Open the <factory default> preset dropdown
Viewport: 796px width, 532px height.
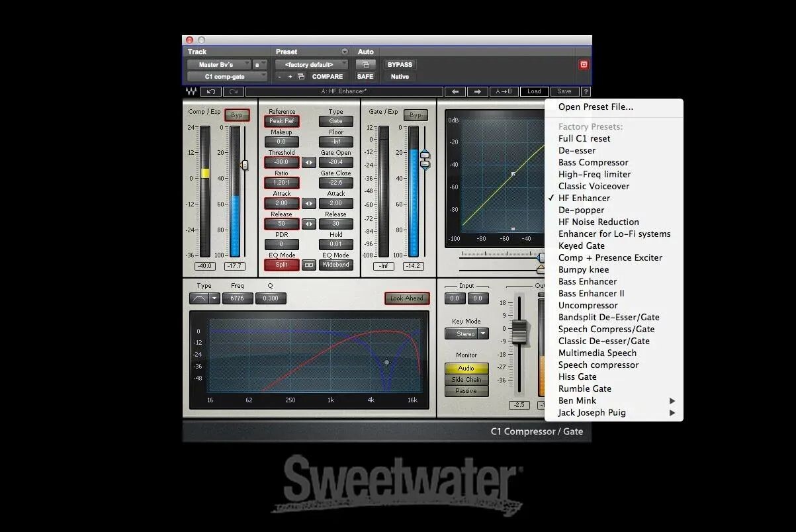tap(312, 64)
